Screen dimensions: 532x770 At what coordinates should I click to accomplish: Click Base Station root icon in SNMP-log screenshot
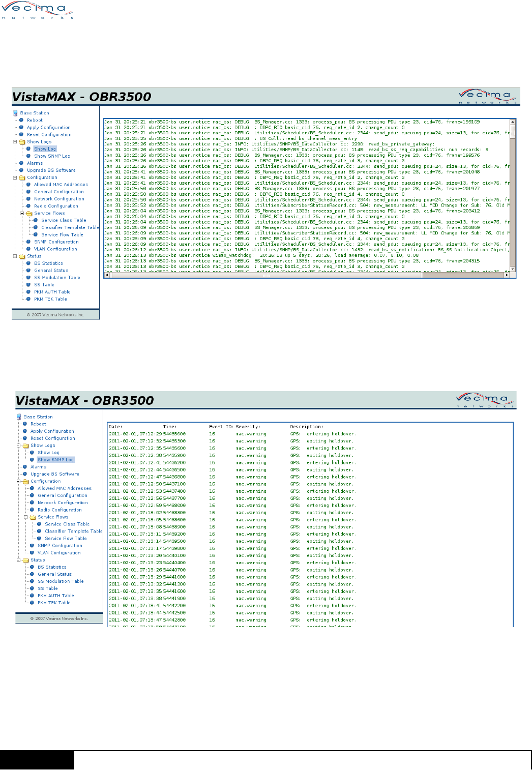19,417
